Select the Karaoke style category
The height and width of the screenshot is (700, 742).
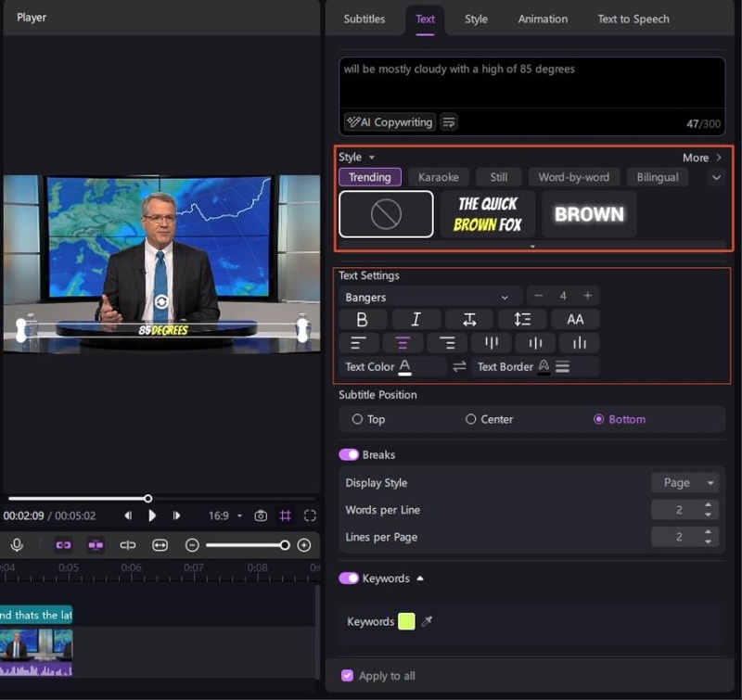pyautogui.click(x=438, y=177)
